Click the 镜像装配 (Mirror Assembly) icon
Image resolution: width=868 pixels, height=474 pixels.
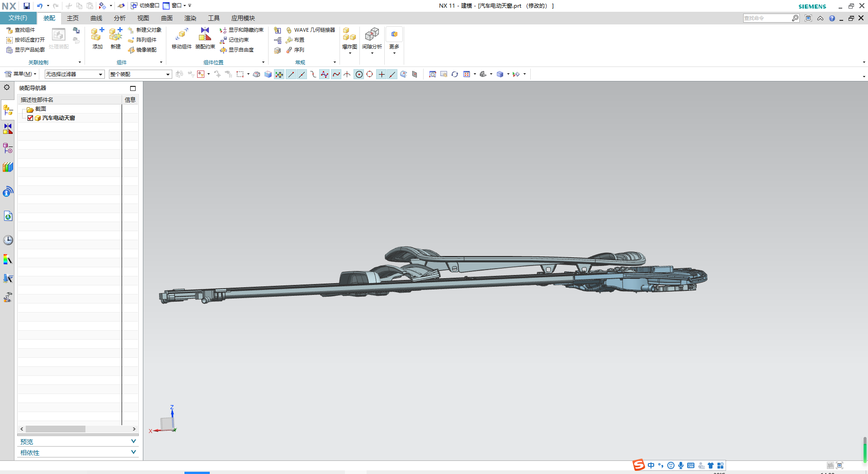(132, 50)
